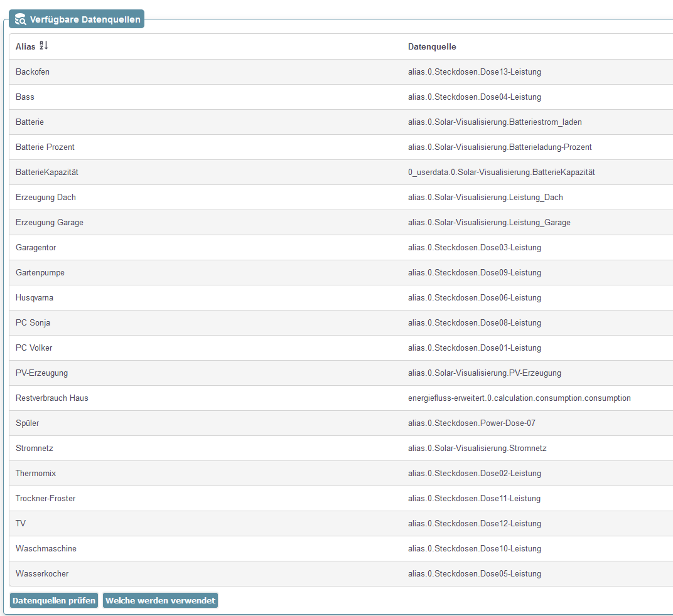Select the PV-Erzeugung alias cell

41,373
